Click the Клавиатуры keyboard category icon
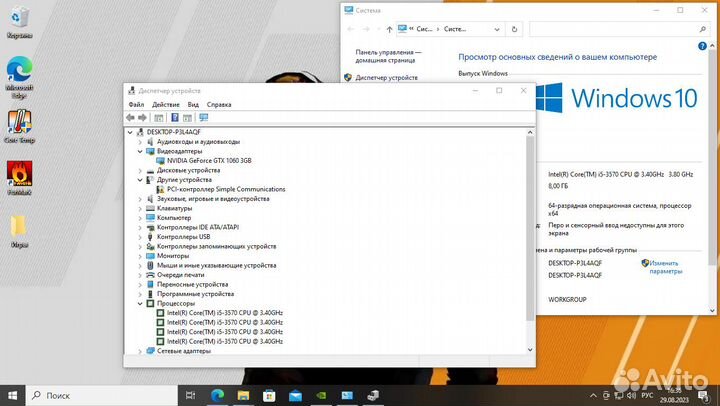Screen dimensions: 720x406 (150, 209)
